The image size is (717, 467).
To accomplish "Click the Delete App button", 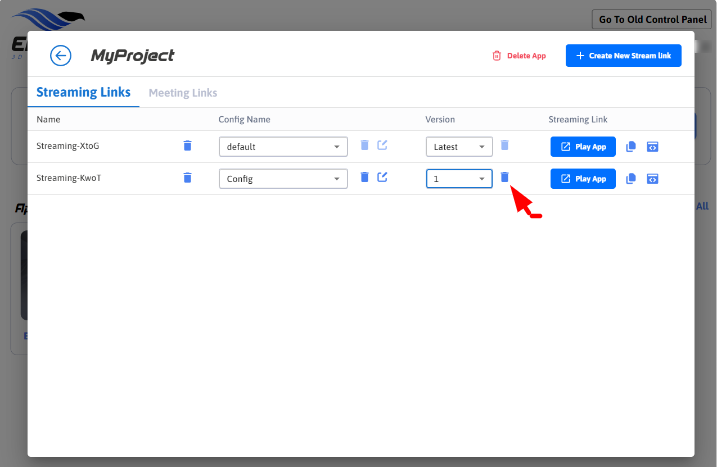I will pos(519,56).
